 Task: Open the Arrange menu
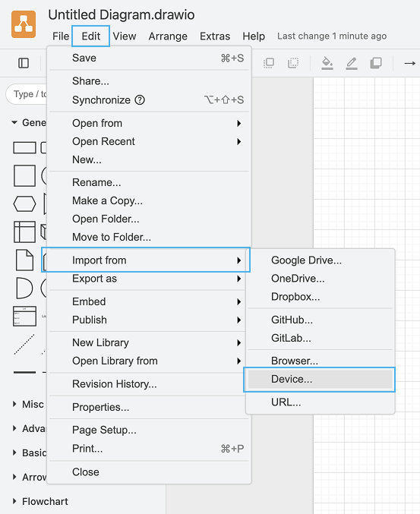pyautogui.click(x=168, y=36)
